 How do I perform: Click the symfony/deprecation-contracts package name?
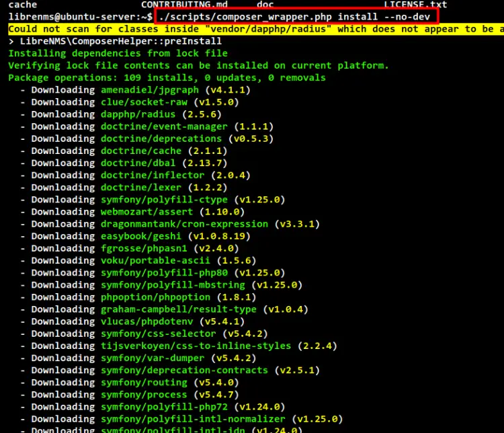click(184, 370)
